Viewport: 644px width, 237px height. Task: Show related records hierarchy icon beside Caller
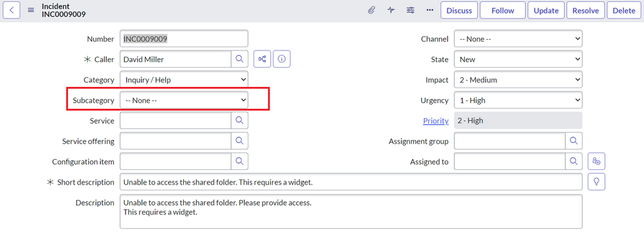pos(262,59)
